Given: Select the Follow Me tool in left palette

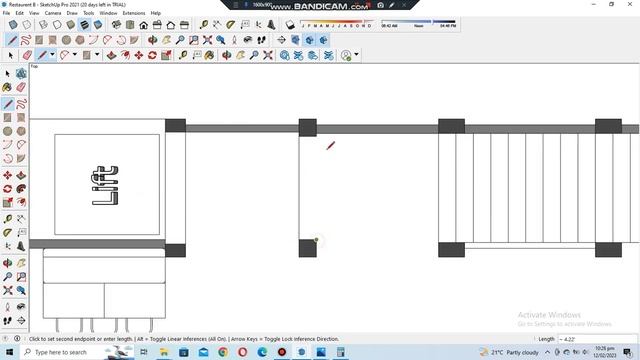Looking at the screenshot, I should (x=21, y=189).
